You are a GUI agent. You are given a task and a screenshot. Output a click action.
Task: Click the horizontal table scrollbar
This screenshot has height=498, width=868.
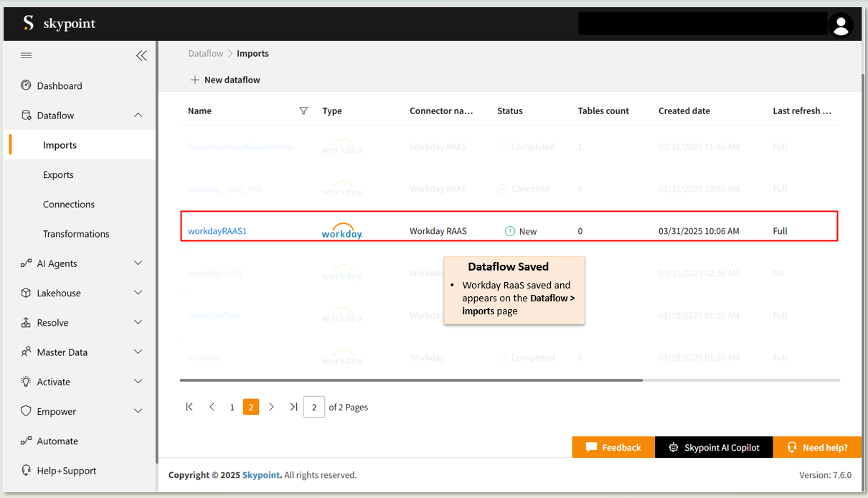pos(411,380)
